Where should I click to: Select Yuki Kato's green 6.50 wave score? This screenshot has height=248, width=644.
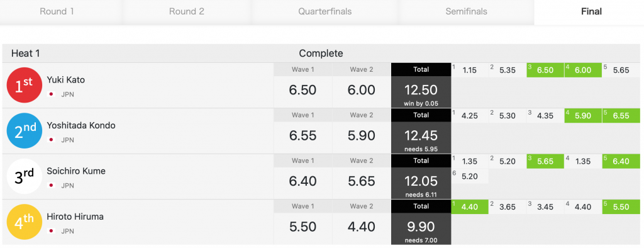[545, 70]
